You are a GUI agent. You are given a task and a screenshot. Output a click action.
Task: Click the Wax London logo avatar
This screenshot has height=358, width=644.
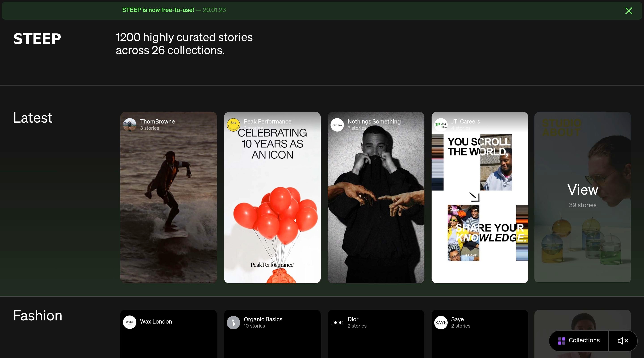(129, 322)
